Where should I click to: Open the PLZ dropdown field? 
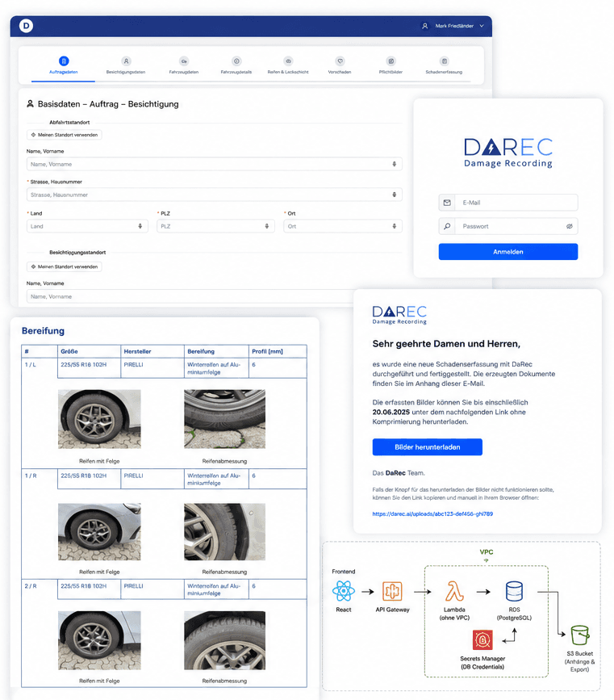point(215,226)
